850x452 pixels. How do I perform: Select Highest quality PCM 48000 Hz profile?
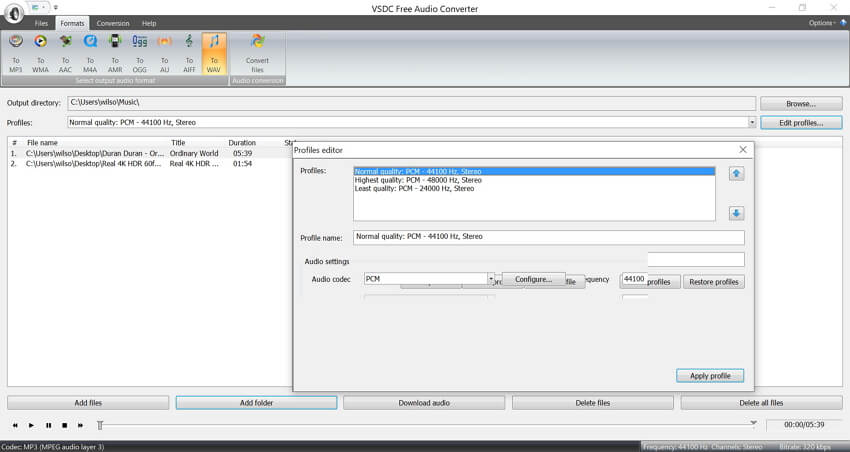pyautogui.click(x=534, y=180)
